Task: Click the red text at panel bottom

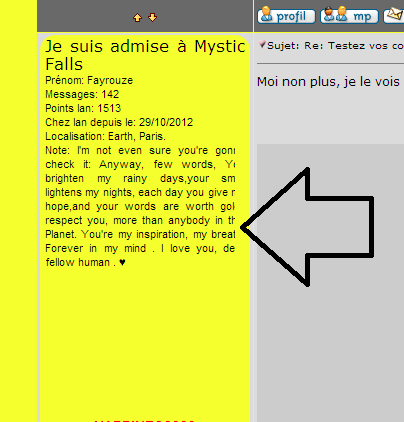Action: pyautogui.click(x=144, y=421)
